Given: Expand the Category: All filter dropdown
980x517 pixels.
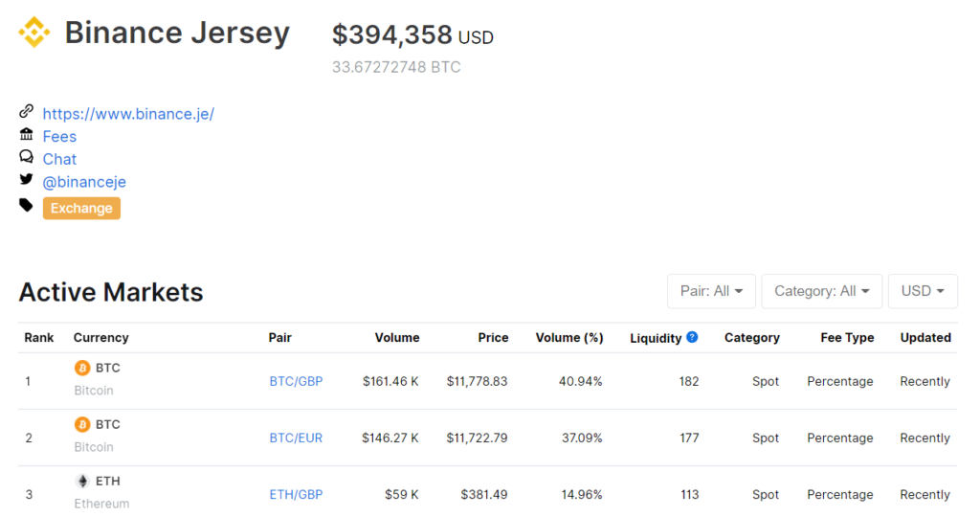Looking at the screenshot, I should click(x=821, y=291).
